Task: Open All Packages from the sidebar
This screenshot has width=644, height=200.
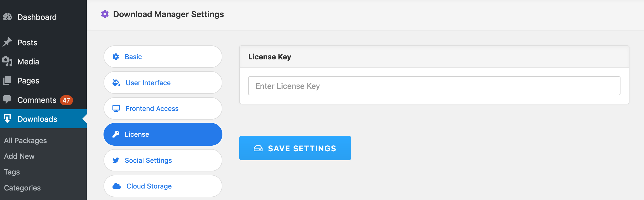Action: click(x=25, y=140)
